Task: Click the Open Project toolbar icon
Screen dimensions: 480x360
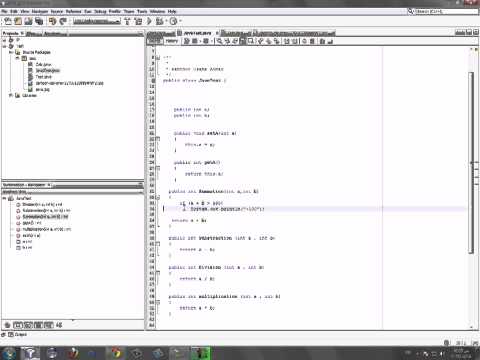Action: point(28,21)
